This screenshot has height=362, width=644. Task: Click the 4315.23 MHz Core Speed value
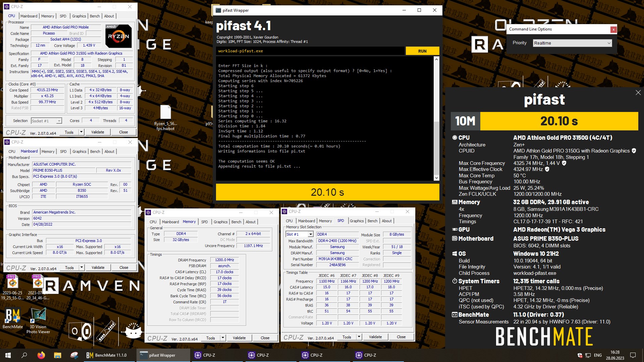coord(47,90)
